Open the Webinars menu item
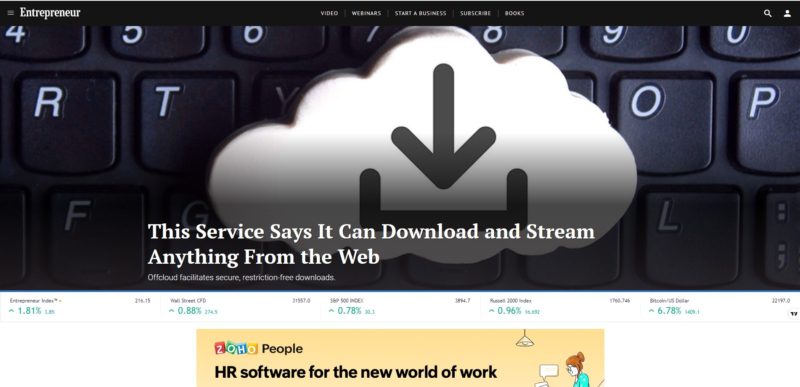Screen dimensions: 800x387 [366, 13]
